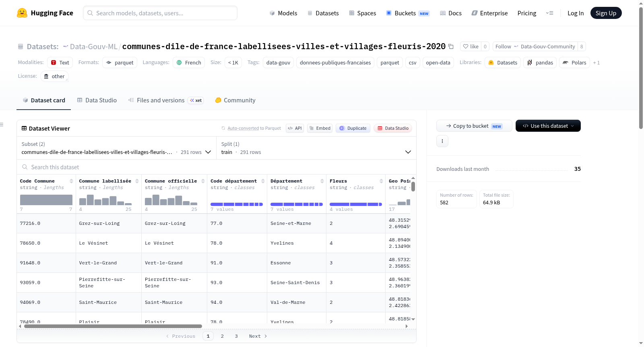Sort by Code Commune column sort icon
The height and width of the screenshot is (347, 644).
[x=71, y=181]
